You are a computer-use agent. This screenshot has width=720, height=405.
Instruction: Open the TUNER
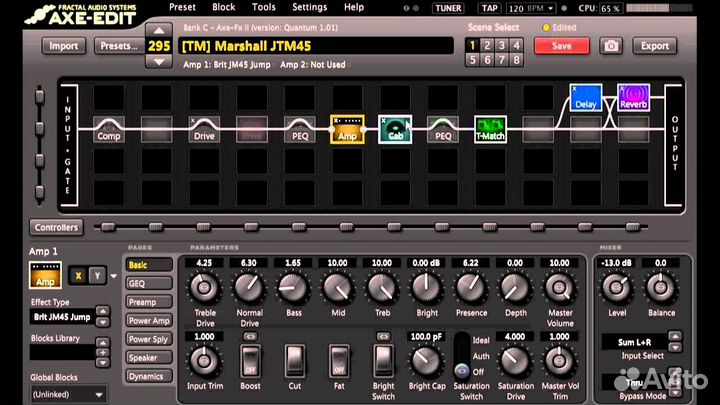click(448, 8)
